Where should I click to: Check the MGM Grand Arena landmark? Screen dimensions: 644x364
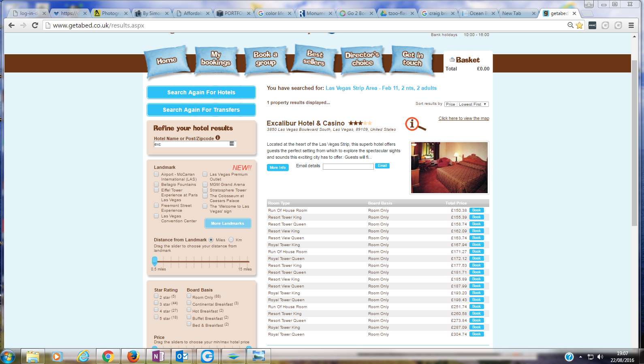[x=205, y=184]
